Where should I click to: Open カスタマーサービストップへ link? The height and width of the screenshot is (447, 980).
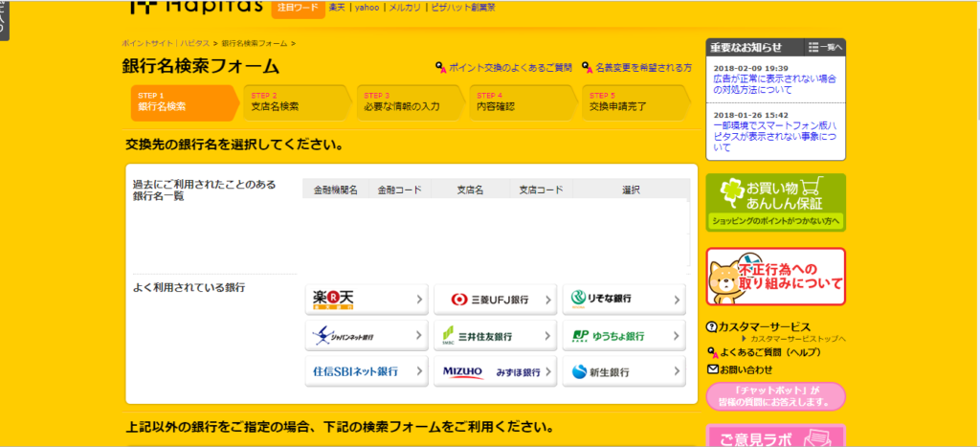click(x=797, y=339)
